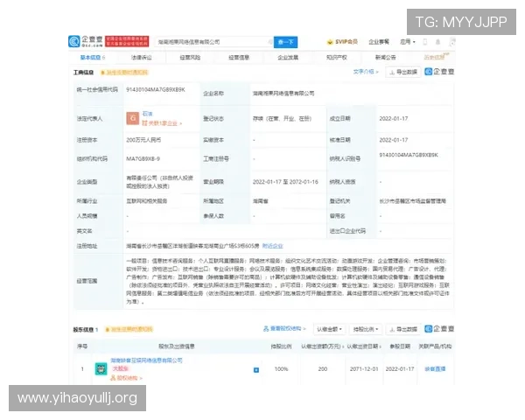Open the user account icon in header
The image size is (525, 420).
[452, 42]
